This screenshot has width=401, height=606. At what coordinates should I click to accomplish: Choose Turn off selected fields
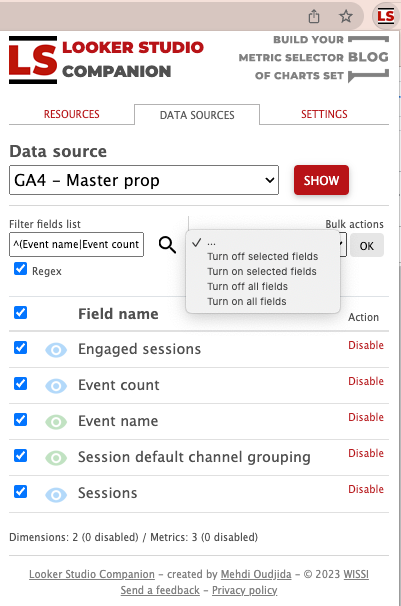click(263, 257)
